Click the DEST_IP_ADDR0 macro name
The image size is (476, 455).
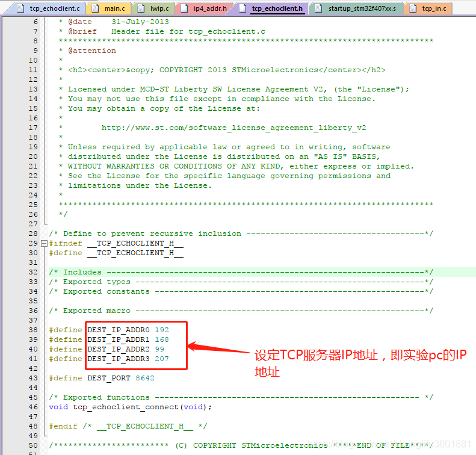pyautogui.click(x=119, y=330)
